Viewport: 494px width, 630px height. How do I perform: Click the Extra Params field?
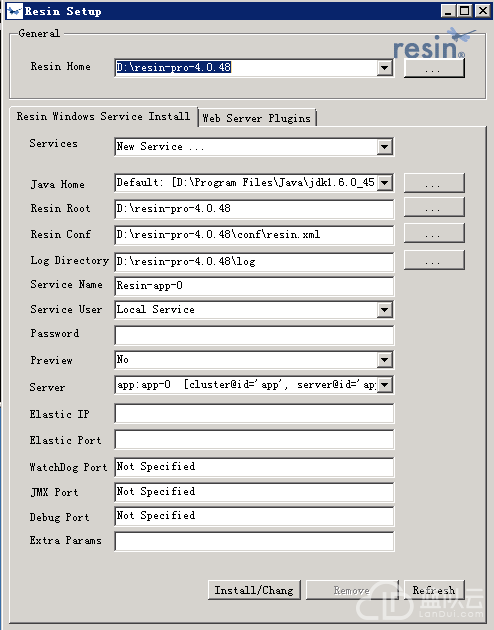point(254,542)
